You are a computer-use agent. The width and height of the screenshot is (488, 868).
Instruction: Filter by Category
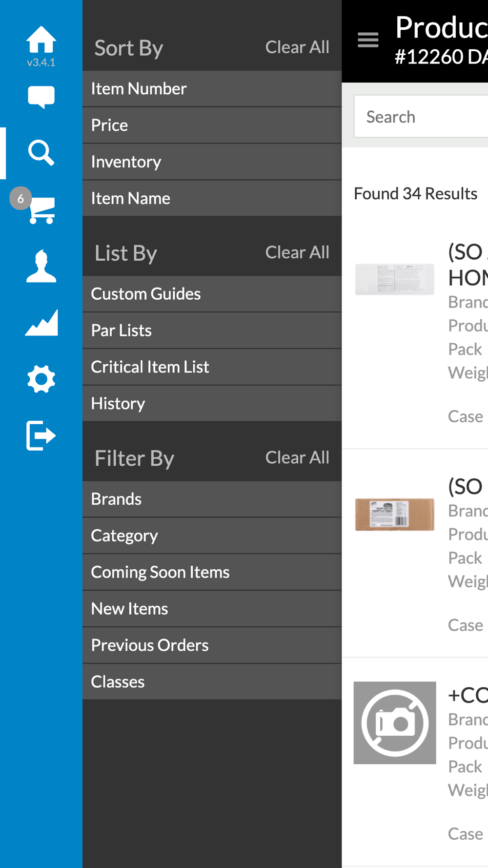click(x=212, y=536)
